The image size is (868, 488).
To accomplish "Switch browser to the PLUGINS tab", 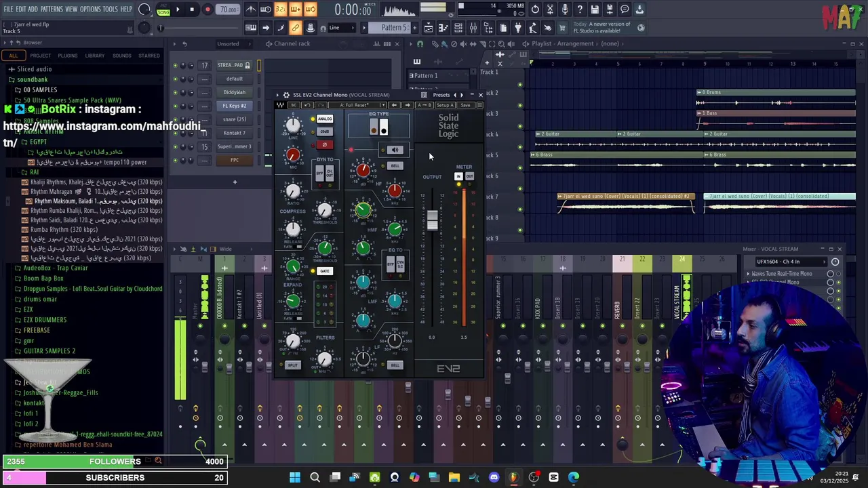I will [67, 56].
